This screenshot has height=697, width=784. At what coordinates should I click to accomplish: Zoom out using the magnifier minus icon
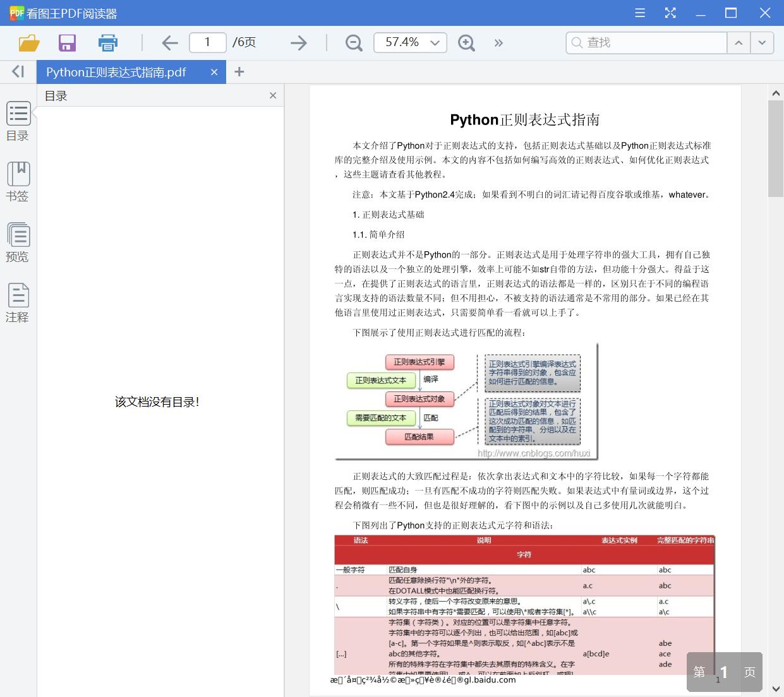pos(353,42)
